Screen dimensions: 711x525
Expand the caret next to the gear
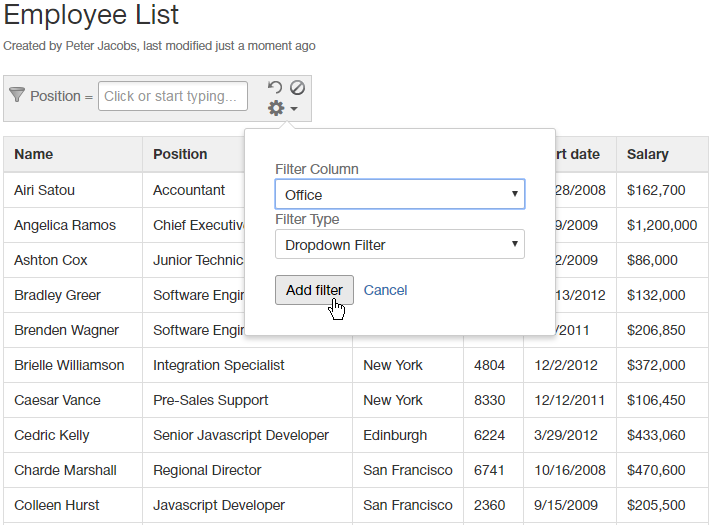[x=294, y=109]
